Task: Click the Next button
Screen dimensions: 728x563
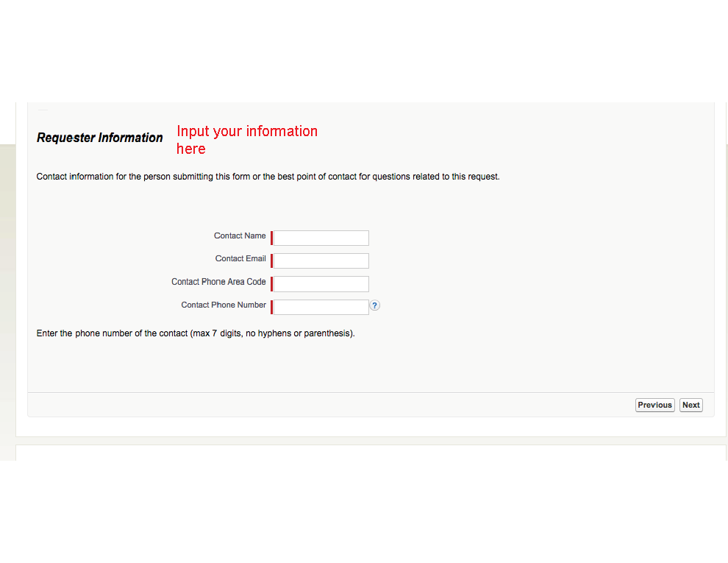Action: coord(690,405)
